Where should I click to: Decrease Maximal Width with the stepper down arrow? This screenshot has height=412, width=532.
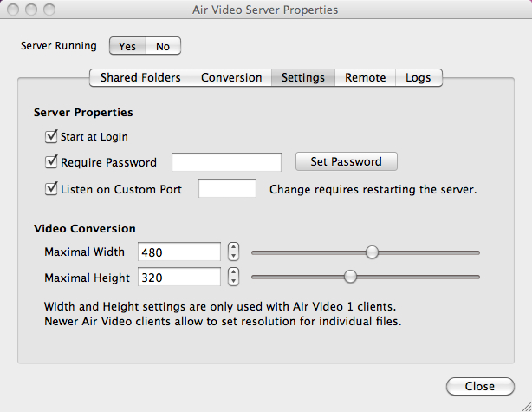(x=233, y=256)
